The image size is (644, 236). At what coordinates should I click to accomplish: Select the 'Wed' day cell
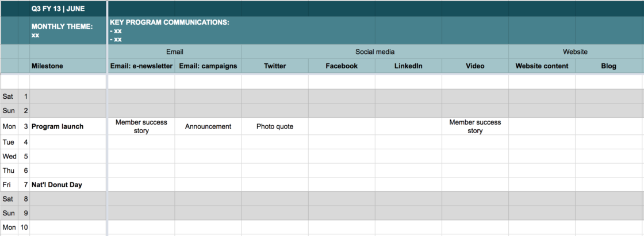pyautogui.click(x=9, y=156)
